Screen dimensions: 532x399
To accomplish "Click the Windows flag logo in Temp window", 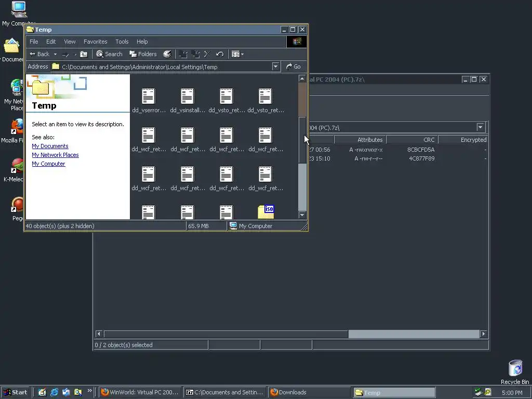I will [x=297, y=42].
